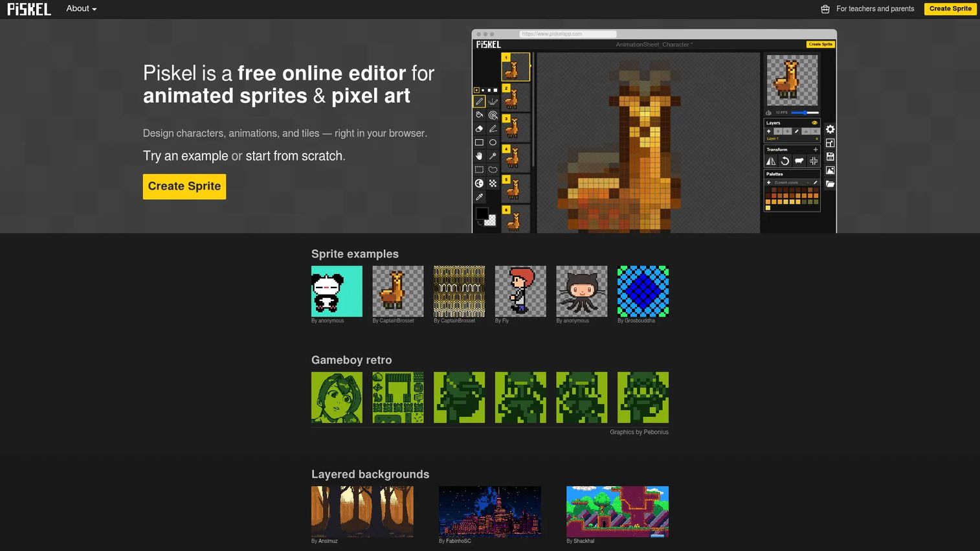Screen dimensions: 980x551
Task: Select frame 5 in the frame list
Action: 515,189
